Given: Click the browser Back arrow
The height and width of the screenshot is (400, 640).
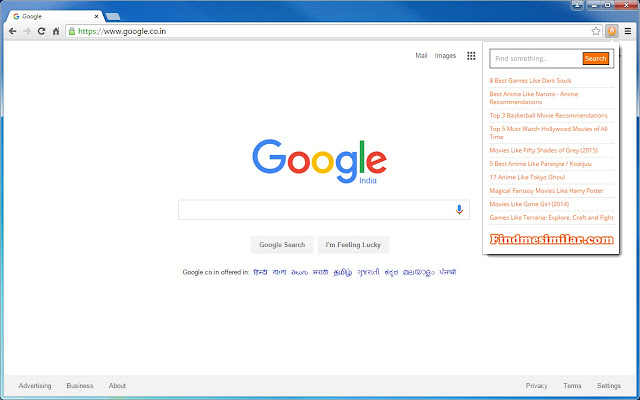Looking at the screenshot, I should [13, 31].
